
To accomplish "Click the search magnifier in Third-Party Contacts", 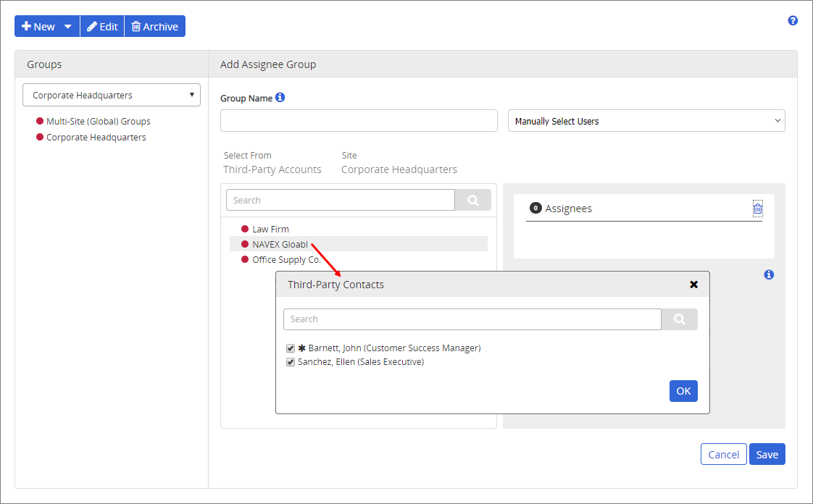I will pos(679,319).
